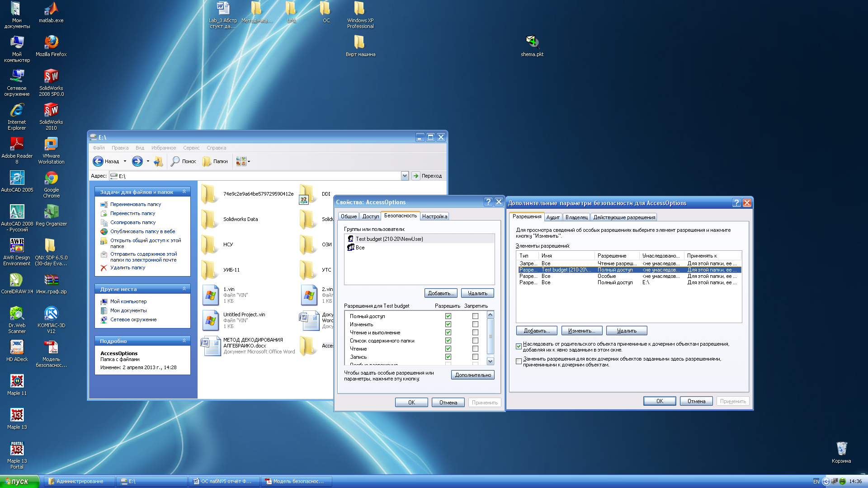Open Reg Organizer desktop icon
Viewport: 868px width, 488px height.
pos(51,216)
